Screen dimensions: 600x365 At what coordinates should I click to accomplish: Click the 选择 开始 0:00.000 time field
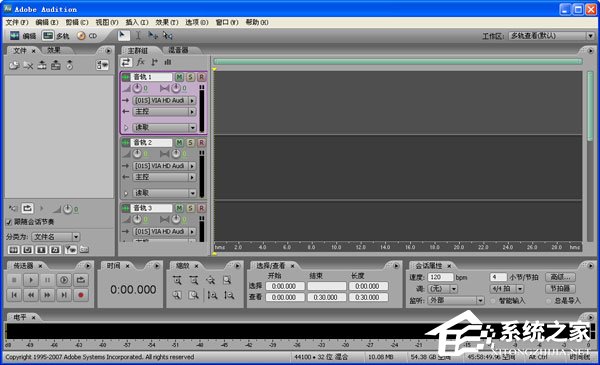[285, 286]
